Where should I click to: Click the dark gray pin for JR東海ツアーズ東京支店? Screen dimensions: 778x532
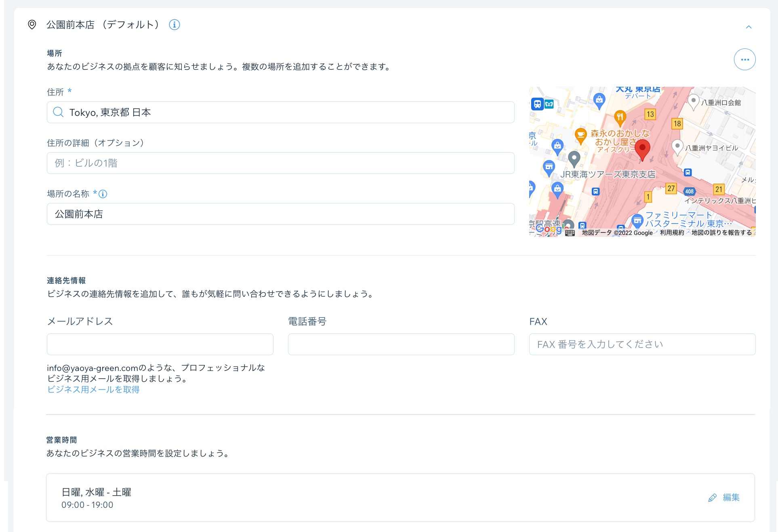point(574,159)
